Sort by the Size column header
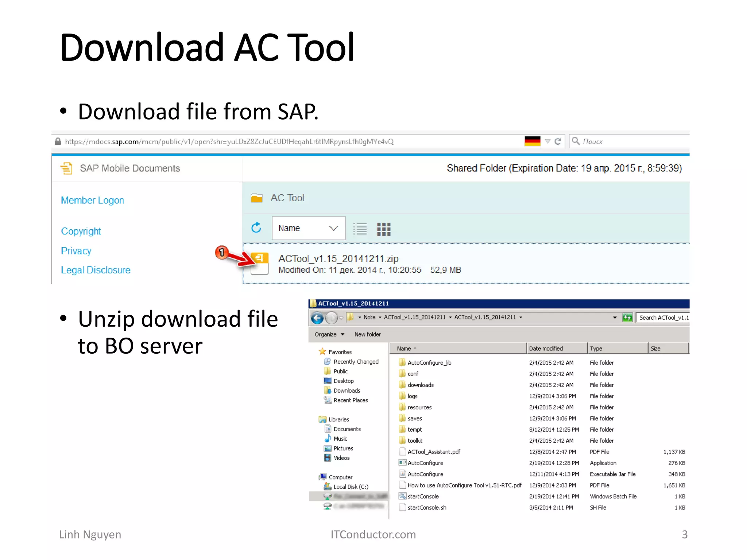This screenshot has width=747, height=560. pos(669,349)
